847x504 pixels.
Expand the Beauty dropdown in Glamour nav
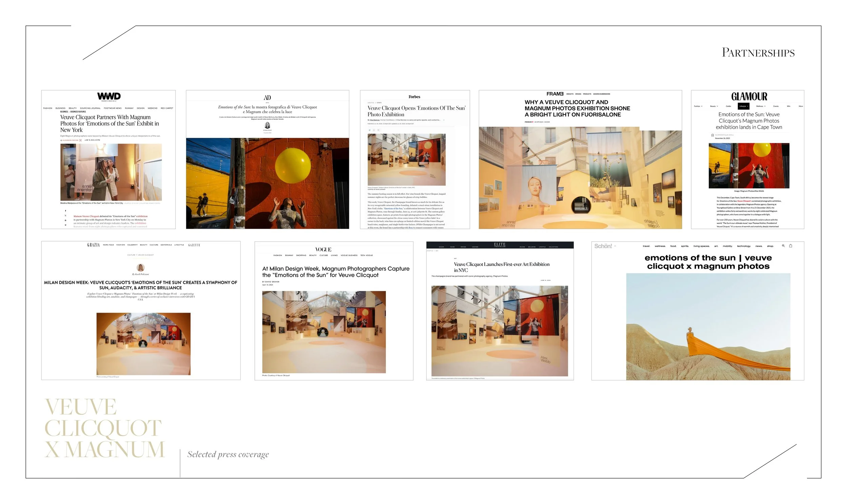714,106
